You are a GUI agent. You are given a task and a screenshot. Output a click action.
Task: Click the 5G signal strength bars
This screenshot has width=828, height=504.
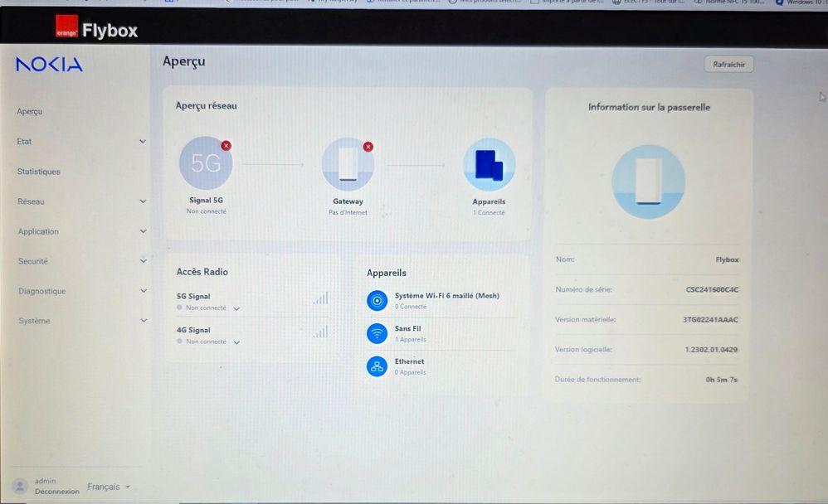[320, 298]
